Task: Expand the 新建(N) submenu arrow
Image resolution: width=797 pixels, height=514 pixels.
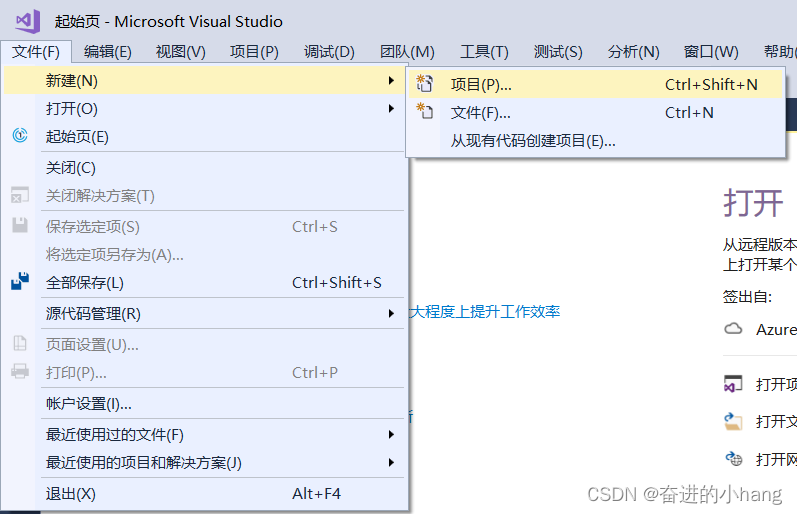Action: point(391,80)
